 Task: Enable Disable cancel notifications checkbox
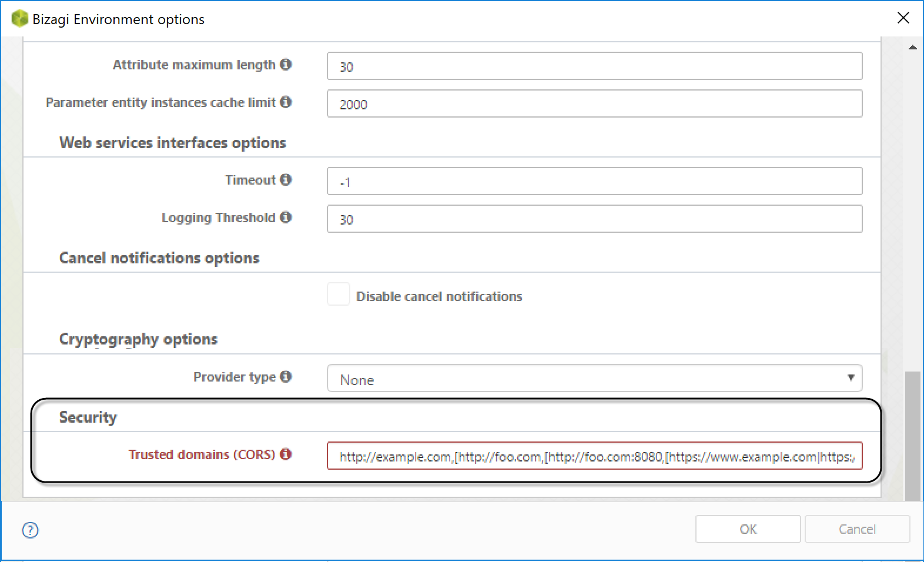click(x=339, y=294)
